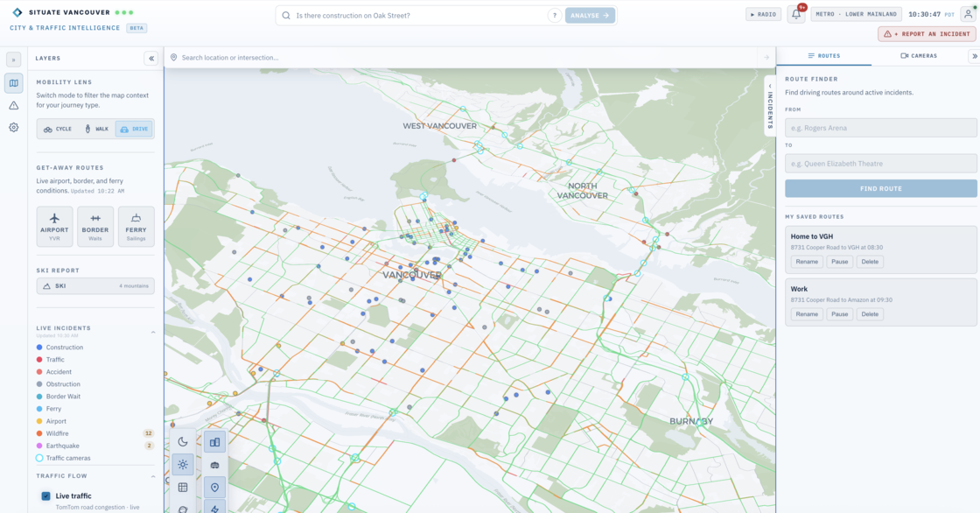Toggle Obstruction incidents visibility
Viewport: 980px width, 513px height.
point(59,384)
